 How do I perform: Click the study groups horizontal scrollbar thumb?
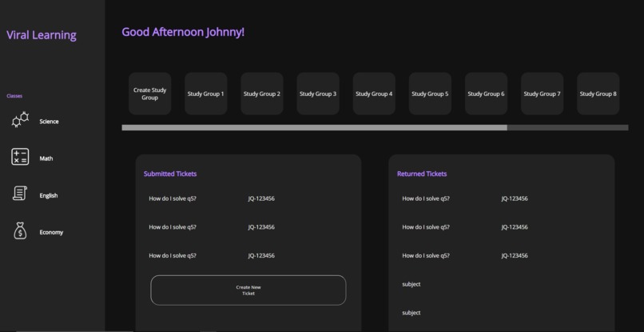(x=315, y=127)
